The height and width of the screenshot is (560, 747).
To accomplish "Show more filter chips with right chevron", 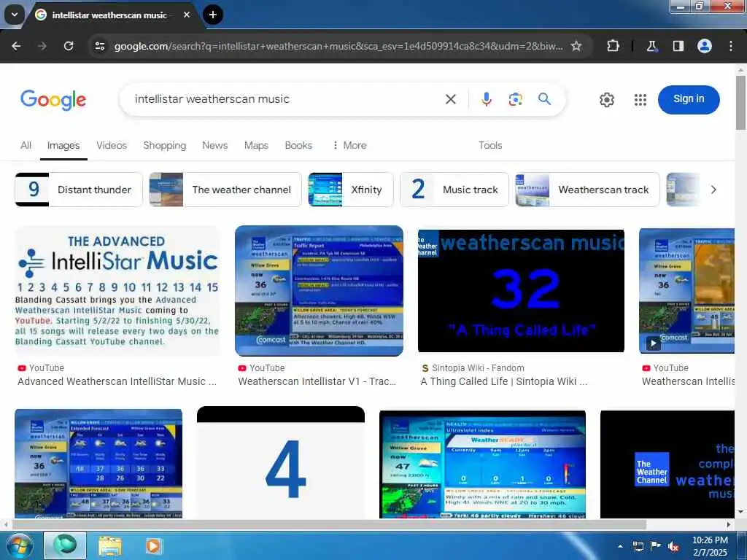I will point(713,190).
